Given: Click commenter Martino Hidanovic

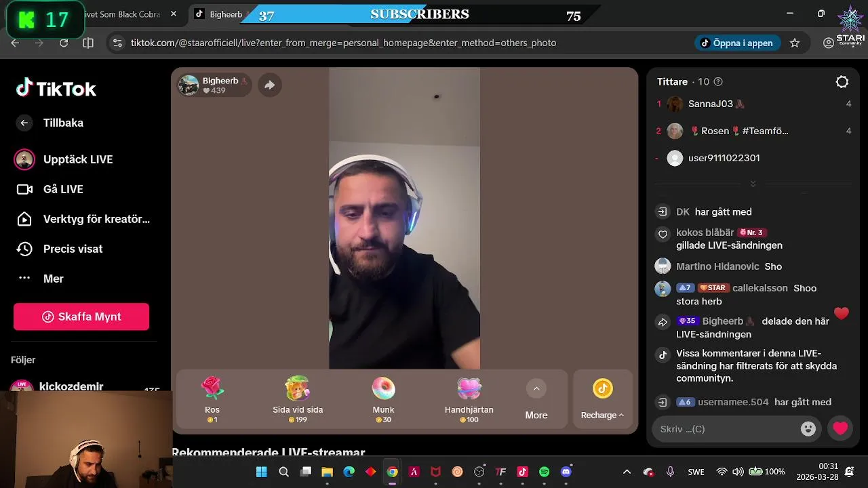Looking at the screenshot, I should [x=717, y=266].
